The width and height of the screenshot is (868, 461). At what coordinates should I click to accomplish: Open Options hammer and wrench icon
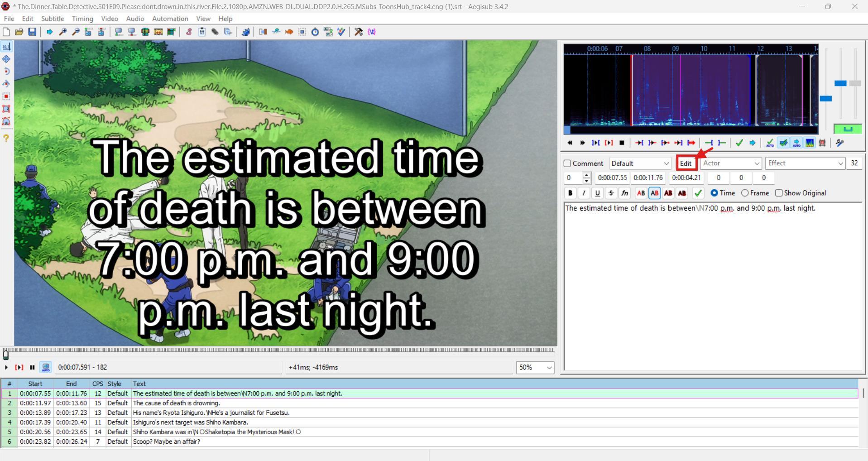click(359, 32)
